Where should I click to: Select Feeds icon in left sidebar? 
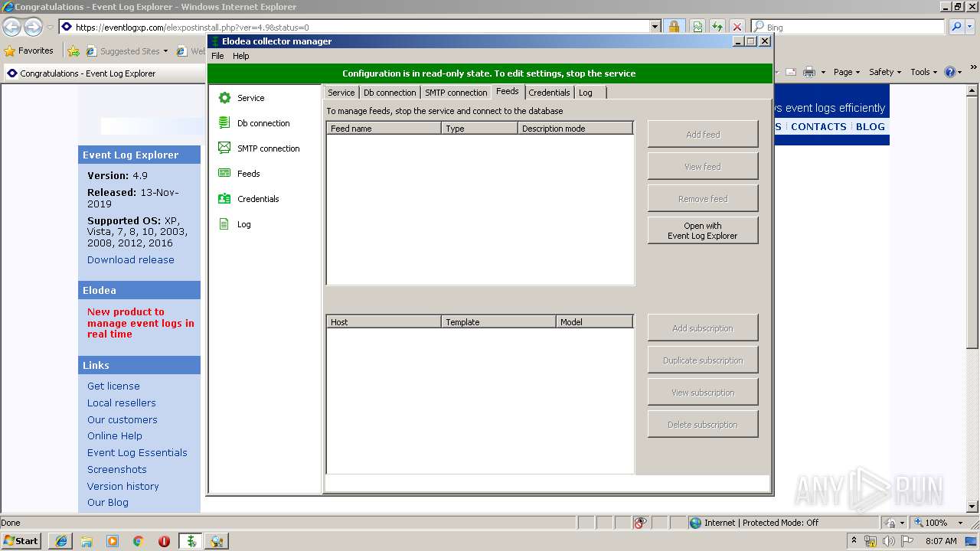coord(224,173)
